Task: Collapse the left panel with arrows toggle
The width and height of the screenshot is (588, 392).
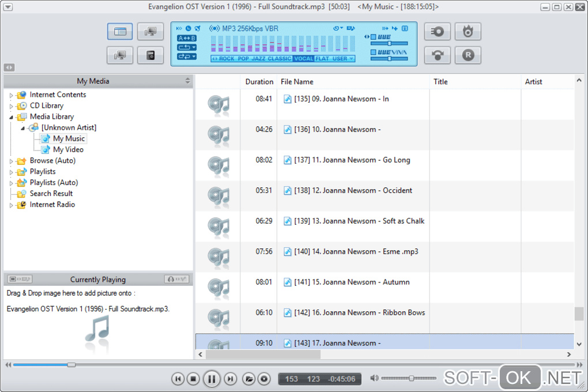Action: click(x=9, y=67)
